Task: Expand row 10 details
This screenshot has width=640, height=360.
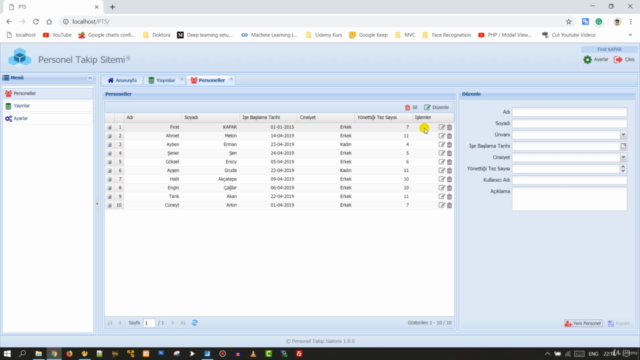Action: tap(109, 205)
